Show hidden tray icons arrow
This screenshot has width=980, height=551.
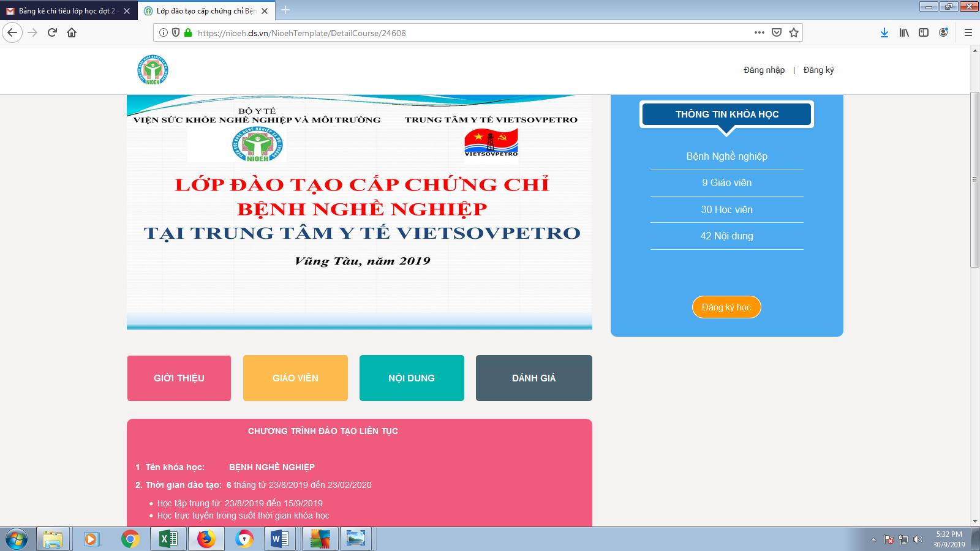[x=873, y=539]
